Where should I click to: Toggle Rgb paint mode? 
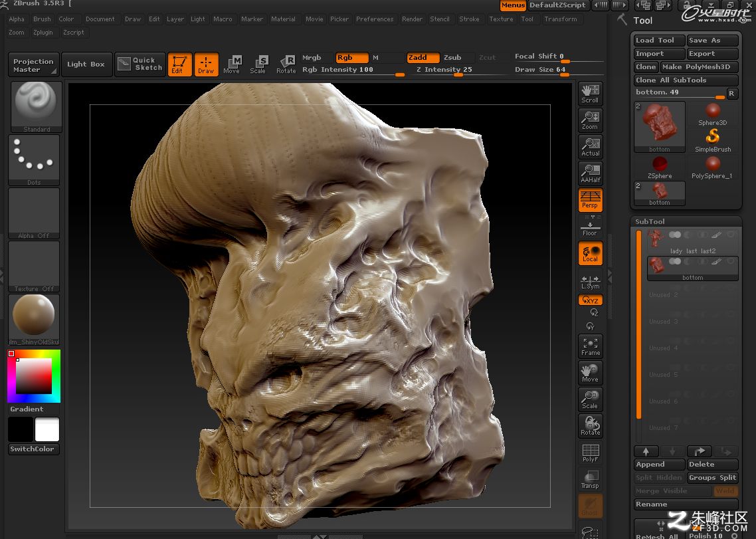coord(352,57)
